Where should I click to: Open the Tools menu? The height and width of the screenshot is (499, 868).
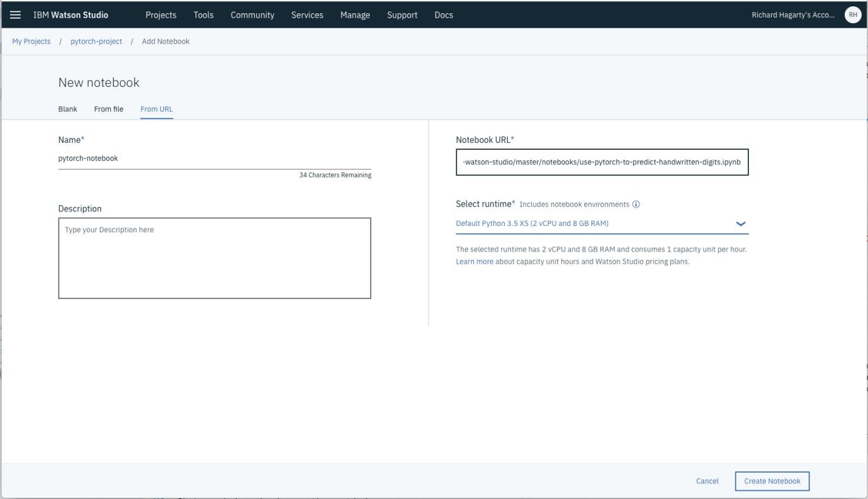(x=203, y=14)
